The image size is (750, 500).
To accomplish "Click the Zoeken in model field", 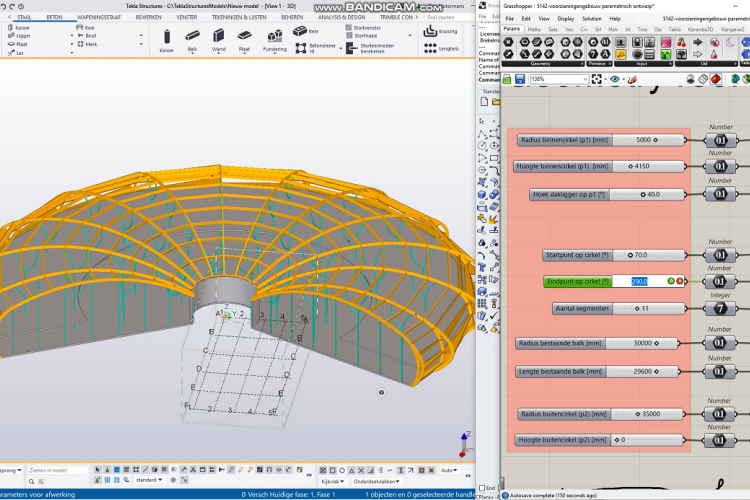I will [x=57, y=470].
